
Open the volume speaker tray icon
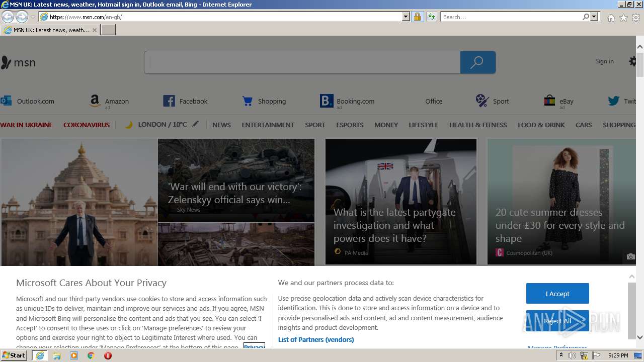[572, 355]
